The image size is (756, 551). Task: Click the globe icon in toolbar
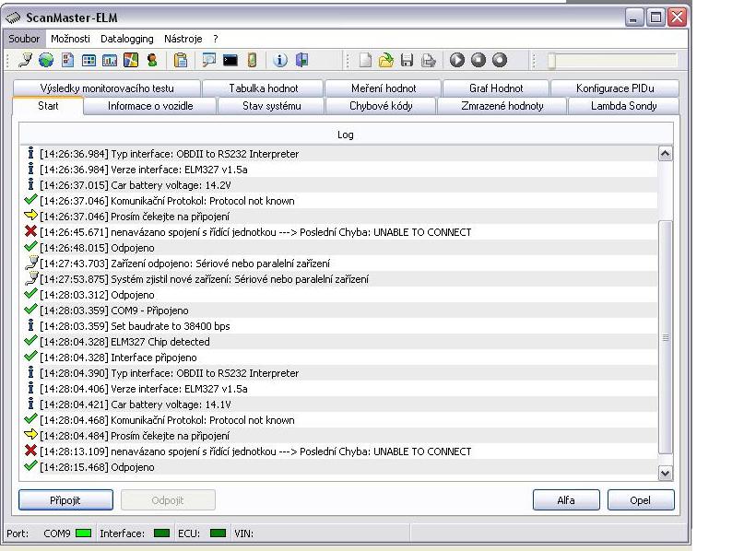coord(45,61)
